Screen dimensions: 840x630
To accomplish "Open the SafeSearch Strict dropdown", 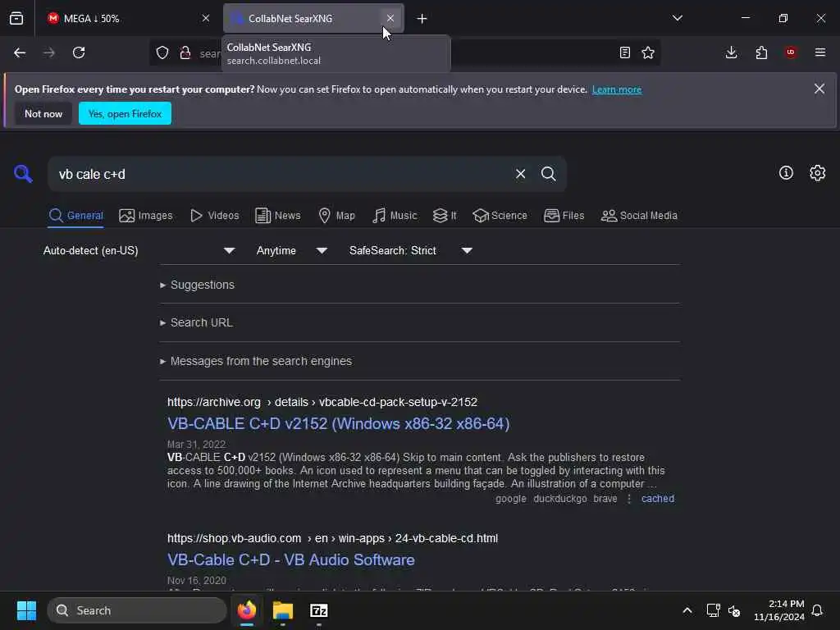I will [410, 251].
